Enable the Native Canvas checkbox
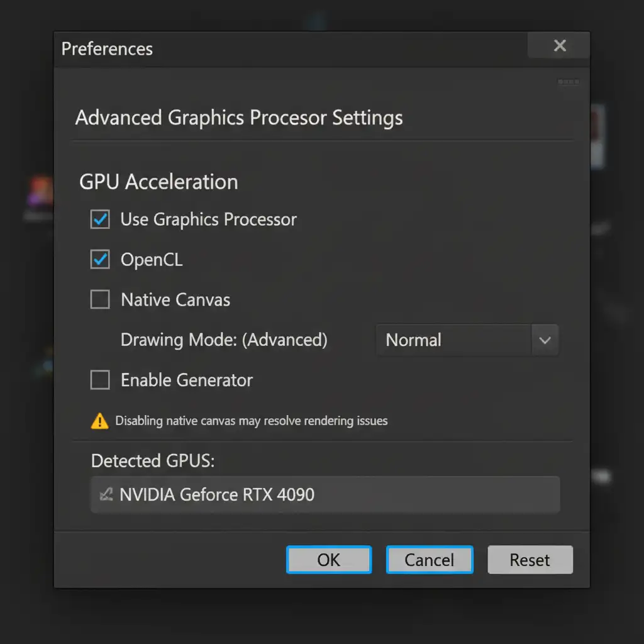Viewport: 644px width, 644px height. click(100, 299)
